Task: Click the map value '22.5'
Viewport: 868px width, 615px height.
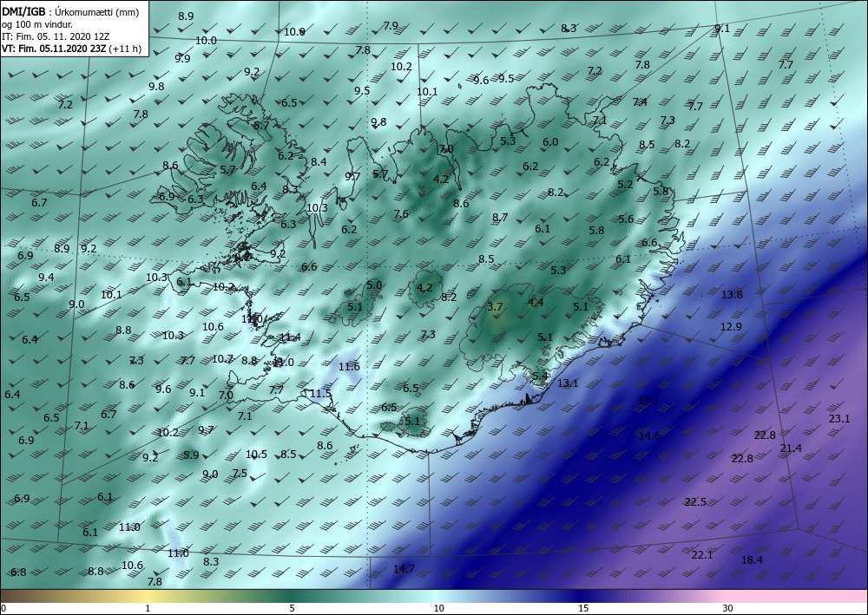Action: click(x=695, y=501)
